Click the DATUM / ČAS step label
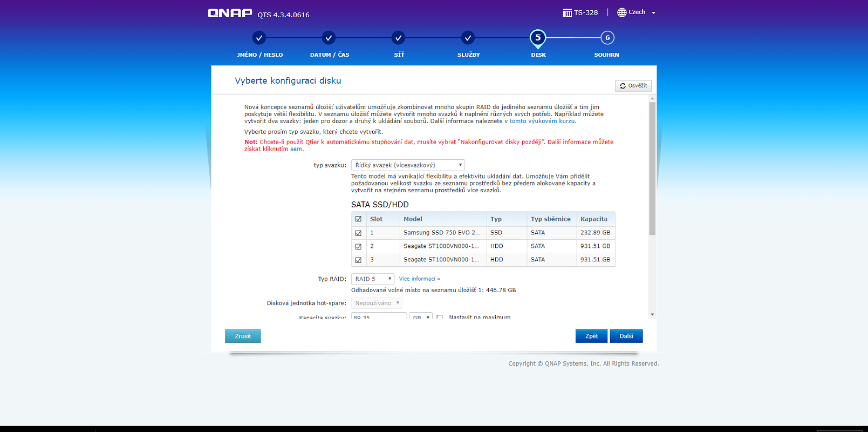Image resolution: width=868 pixels, height=432 pixels. tap(330, 55)
